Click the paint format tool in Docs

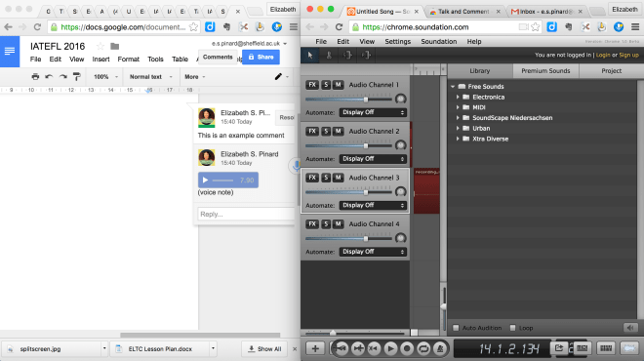click(77, 76)
